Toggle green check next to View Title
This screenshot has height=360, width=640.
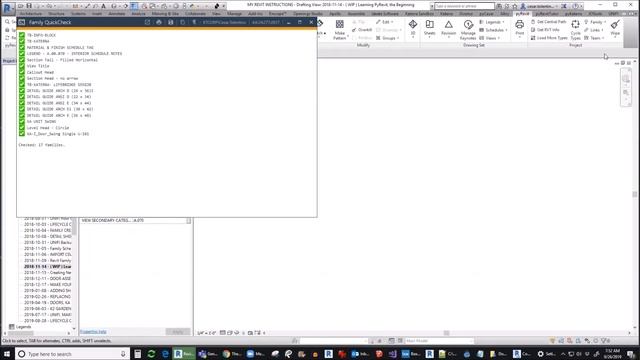click(22, 66)
